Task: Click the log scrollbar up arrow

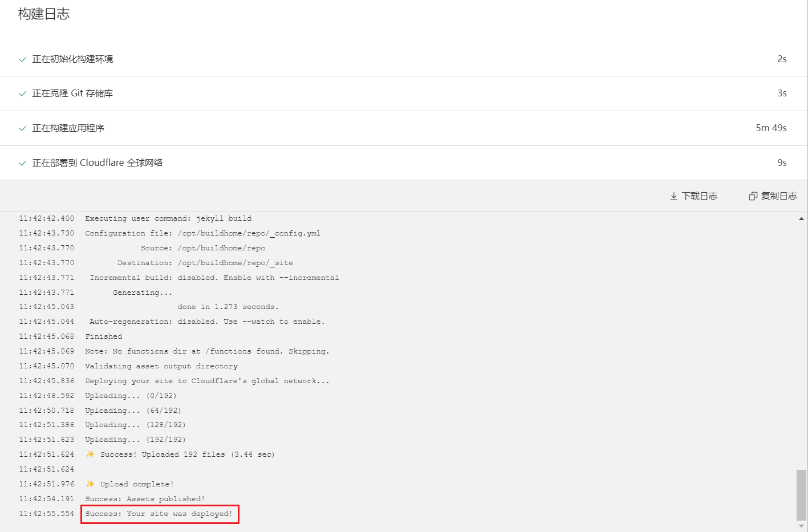Action: 801,218
